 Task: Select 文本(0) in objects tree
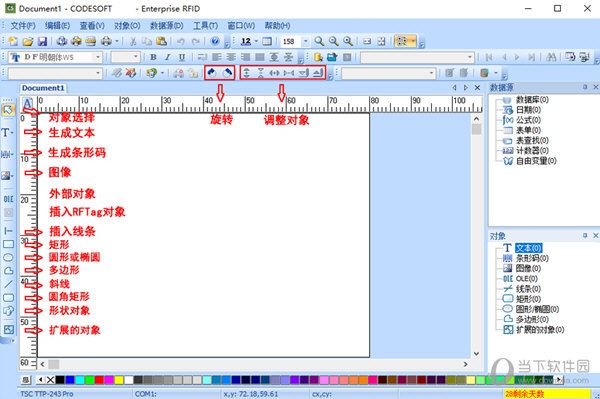coord(528,248)
